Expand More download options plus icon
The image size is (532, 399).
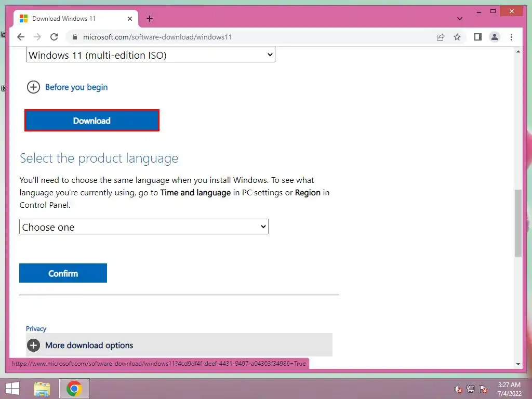point(33,345)
